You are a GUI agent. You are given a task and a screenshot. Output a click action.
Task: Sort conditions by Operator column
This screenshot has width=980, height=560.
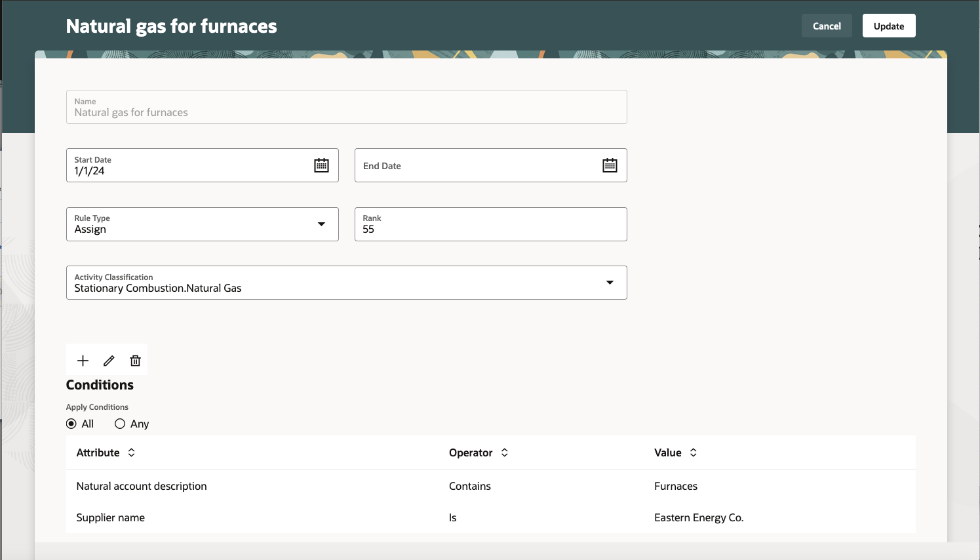505,452
